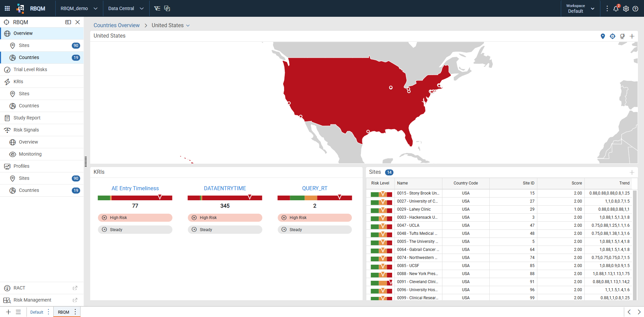Open KRIs section

42,82
